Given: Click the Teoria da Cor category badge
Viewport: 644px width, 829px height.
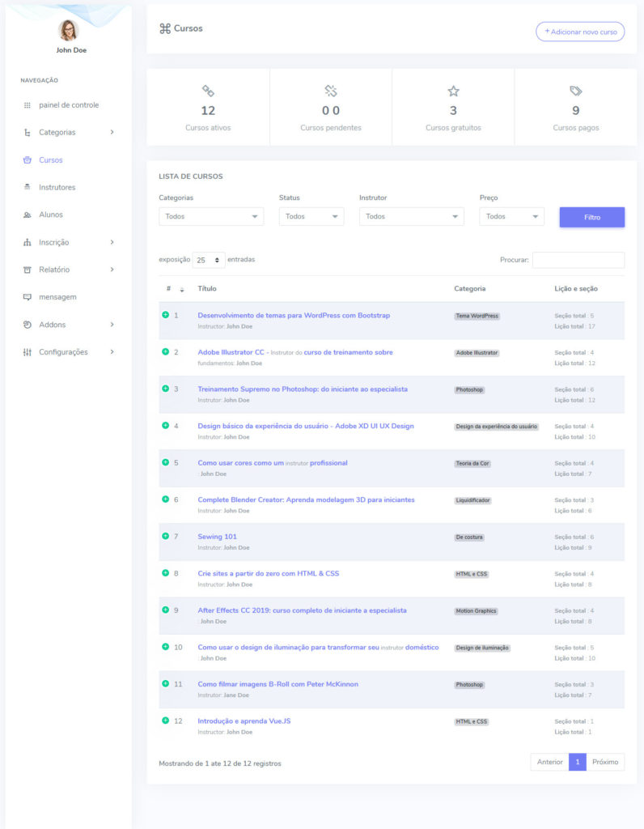Looking at the screenshot, I should click(x=472, y=464).
